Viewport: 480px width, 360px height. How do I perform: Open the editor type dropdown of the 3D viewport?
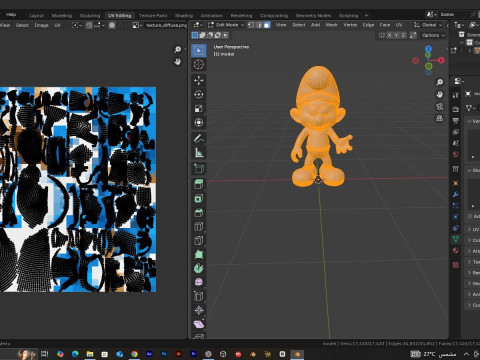[x=198, y=25]
